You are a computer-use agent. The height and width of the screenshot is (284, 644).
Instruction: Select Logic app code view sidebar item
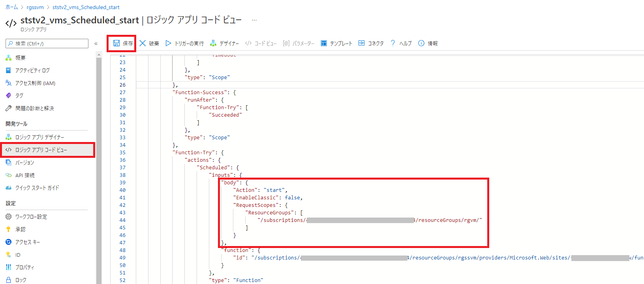(48, 150)
